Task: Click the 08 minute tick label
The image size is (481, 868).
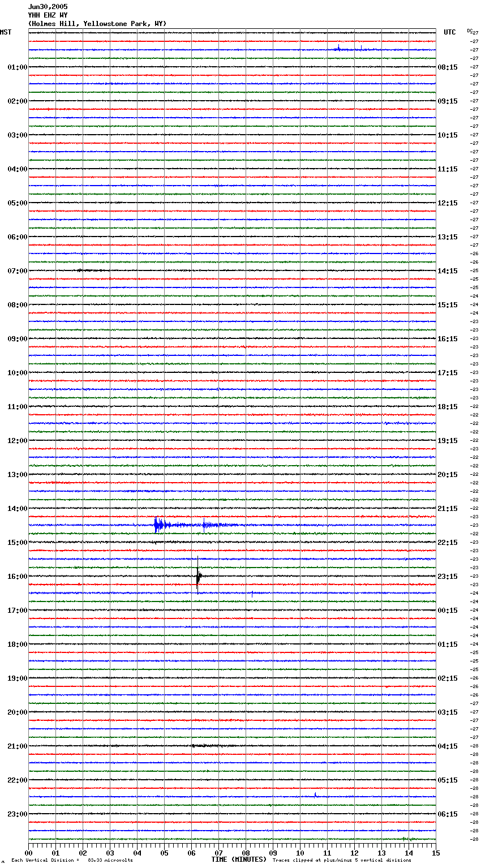Action: (x=246, y=853)
